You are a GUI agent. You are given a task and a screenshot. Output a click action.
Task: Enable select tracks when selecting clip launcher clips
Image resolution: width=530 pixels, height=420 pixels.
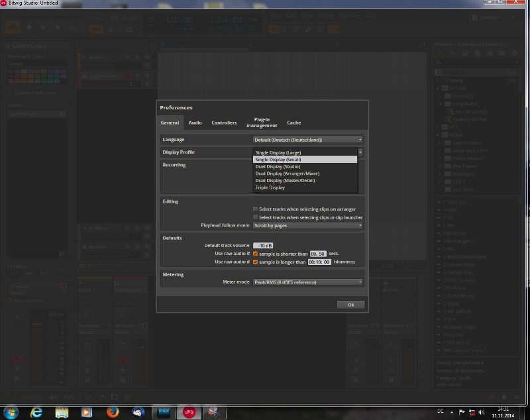(255, 217)
